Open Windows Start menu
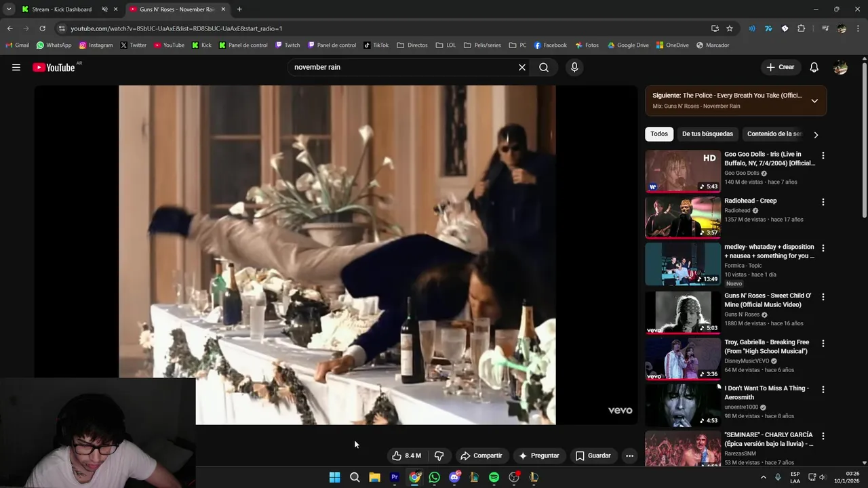 click(334, 477)
